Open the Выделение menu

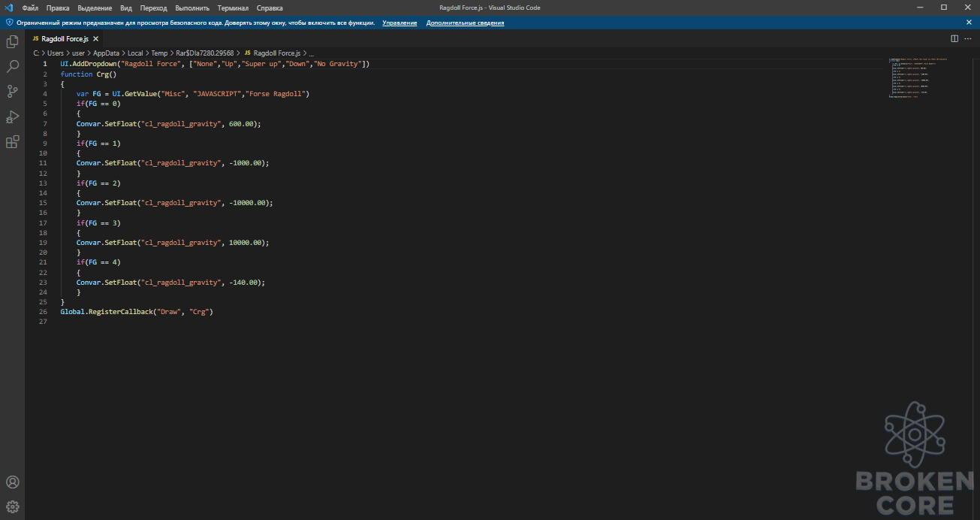(95, 8)
